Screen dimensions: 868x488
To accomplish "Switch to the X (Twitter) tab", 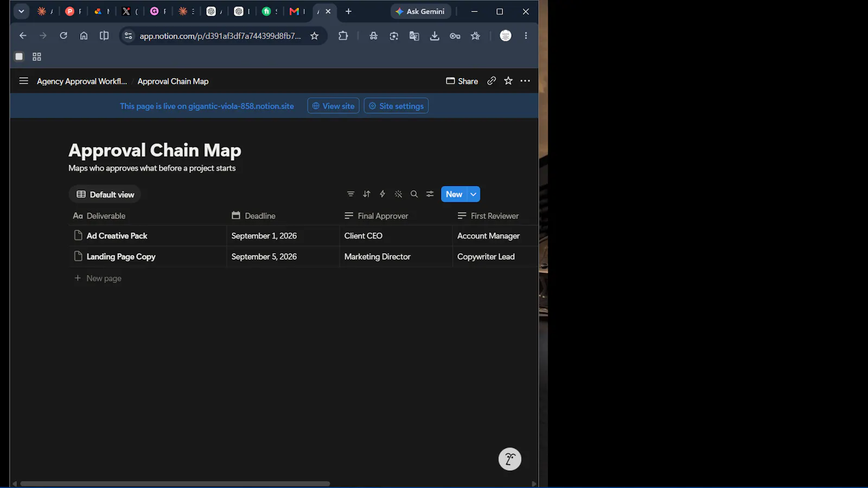I will (x=129, y=11).
